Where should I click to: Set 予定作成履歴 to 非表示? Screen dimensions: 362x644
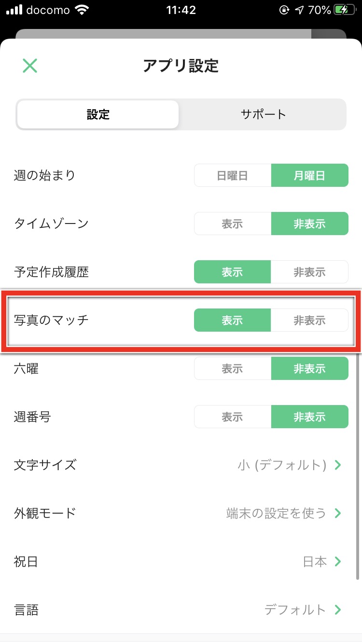click(x=309, y=272)
